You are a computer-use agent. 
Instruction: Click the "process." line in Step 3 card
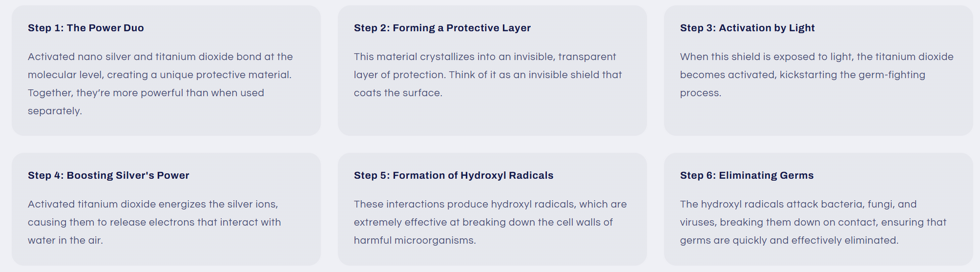click(700, 93)
